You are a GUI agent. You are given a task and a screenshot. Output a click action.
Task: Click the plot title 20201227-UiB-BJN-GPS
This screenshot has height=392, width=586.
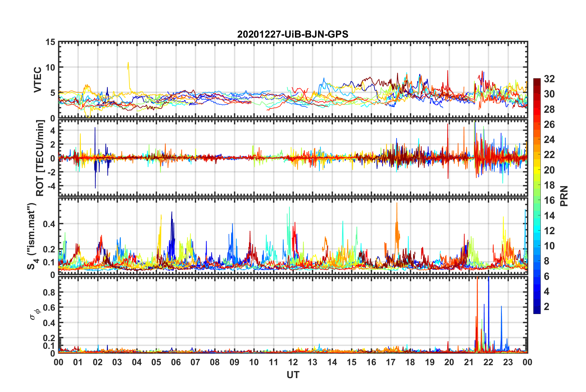click(x=293, y=34)
